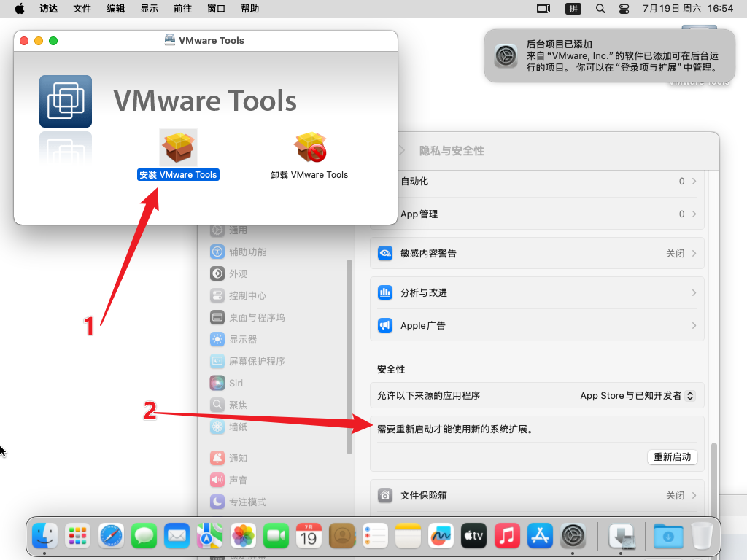Open the 帮助 menu
The width and height of the screenshot is (747, 560).
250,9
